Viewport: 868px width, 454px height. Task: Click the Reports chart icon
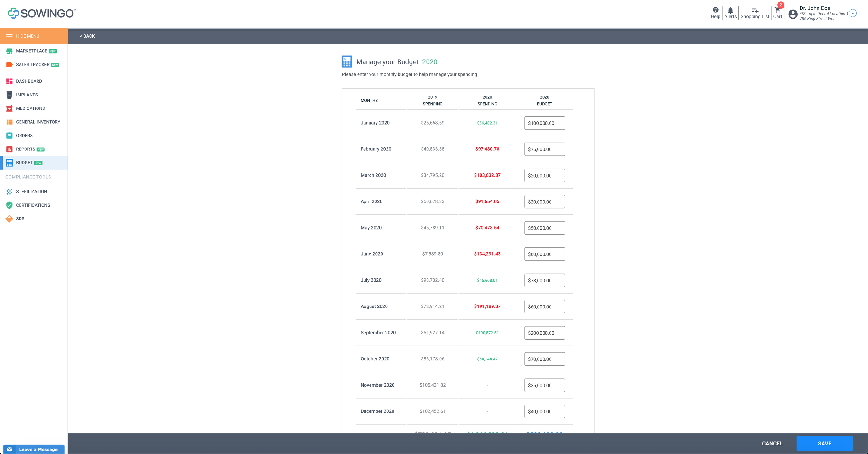pos(9,149)
